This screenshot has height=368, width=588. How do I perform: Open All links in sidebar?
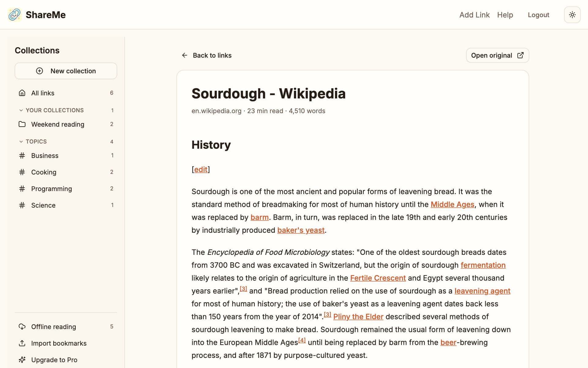click(66, 93)
